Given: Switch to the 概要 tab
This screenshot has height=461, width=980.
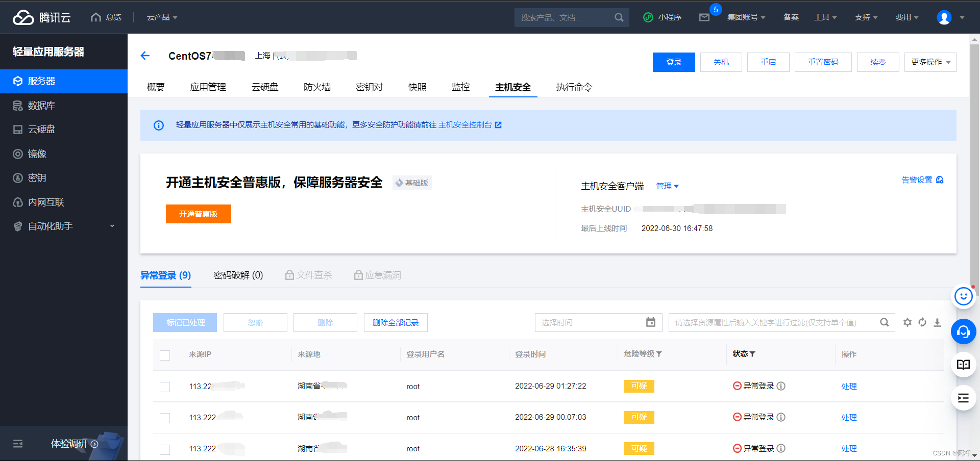Looking at the screenshot, I should point(156,87).
